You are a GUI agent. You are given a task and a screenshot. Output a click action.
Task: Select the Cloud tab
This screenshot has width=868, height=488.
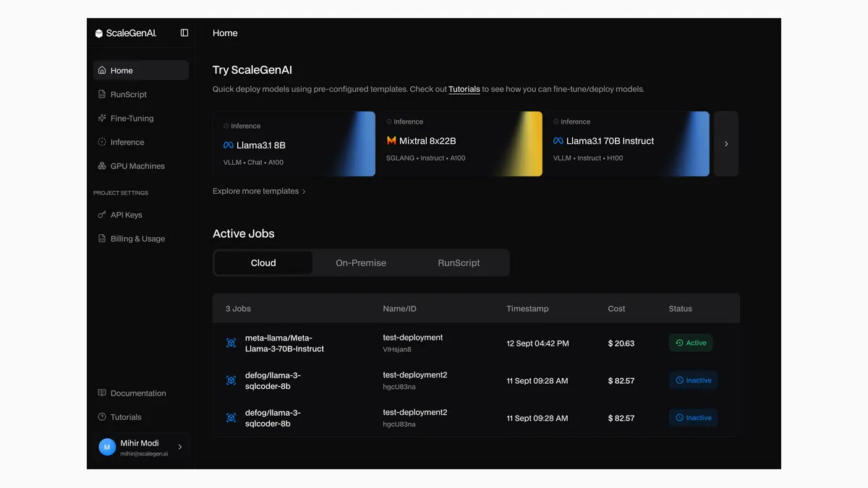(x=263, y=263)
